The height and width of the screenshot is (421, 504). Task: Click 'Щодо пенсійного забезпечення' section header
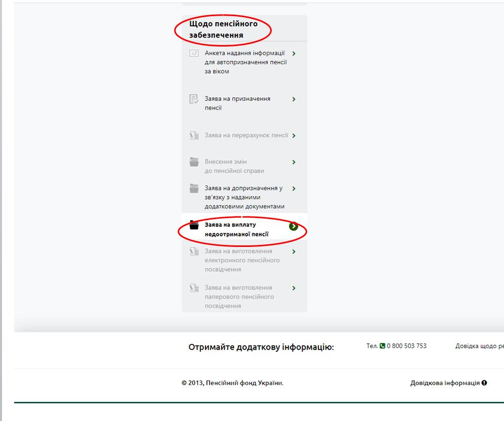click(x=223, y=29)
